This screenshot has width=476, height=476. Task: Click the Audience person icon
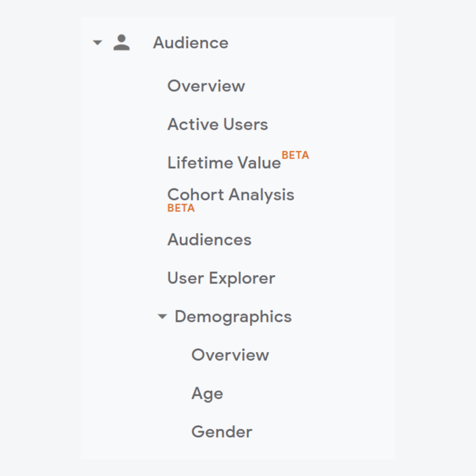pyautogui.click(x=121, y=42)
